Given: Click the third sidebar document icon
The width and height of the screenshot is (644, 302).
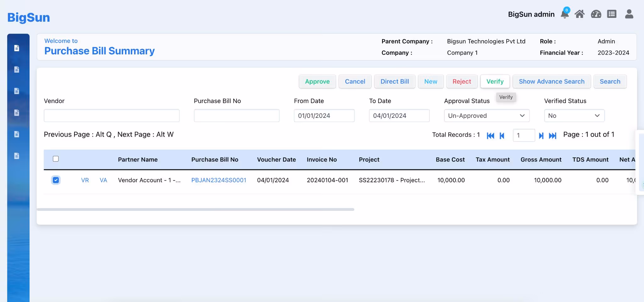Looking at the screenshot, I should [x=17, y=91].
